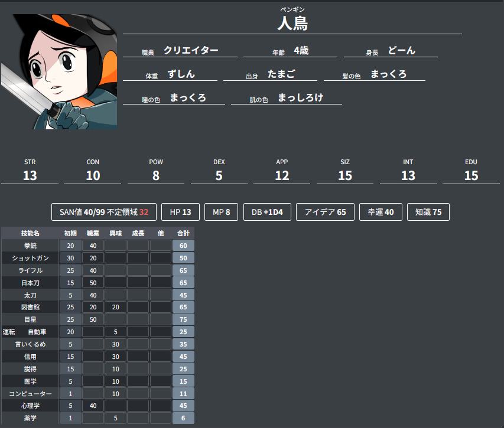
Task: Click the 拳銃 skill row name
Action: (x=30, y=246)
